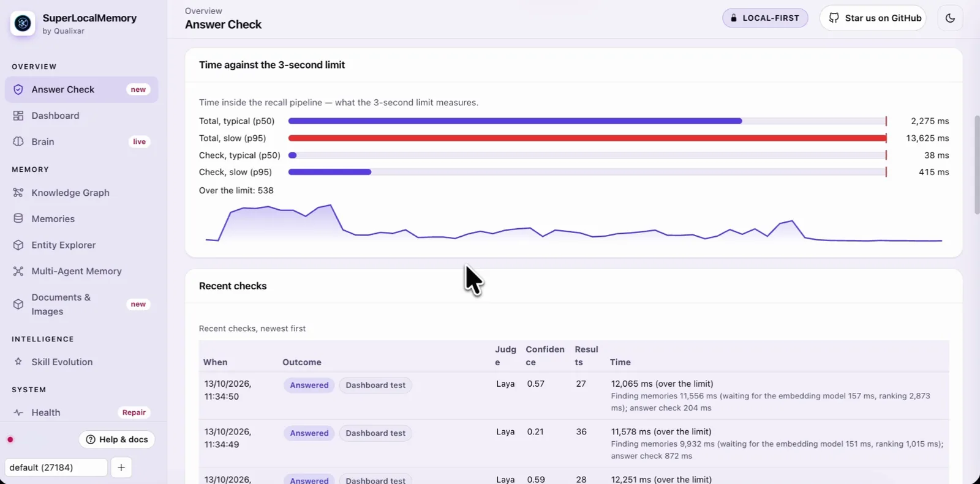Click the Brain icon in sidebar
980x484 pixels.
pos(18,141)
